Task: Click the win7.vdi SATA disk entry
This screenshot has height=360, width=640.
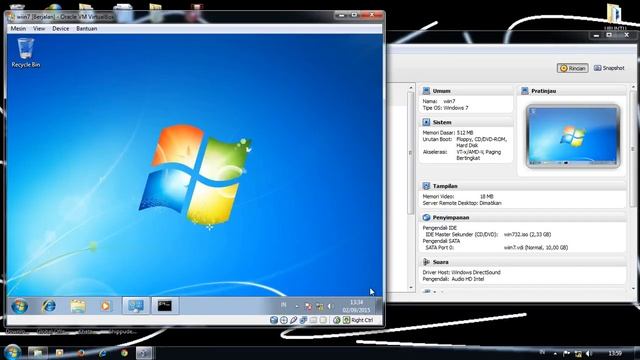Action: [536, 247]
